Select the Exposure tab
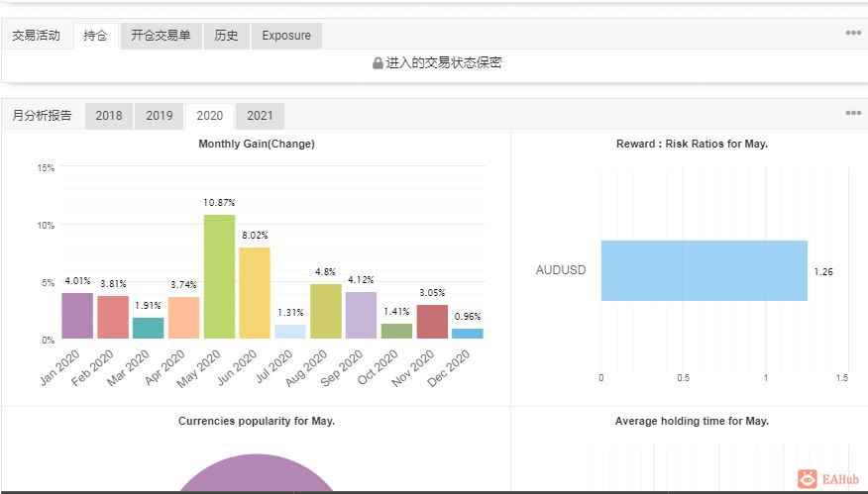Viewport: 868px width, 494px height. click(286, 36)
